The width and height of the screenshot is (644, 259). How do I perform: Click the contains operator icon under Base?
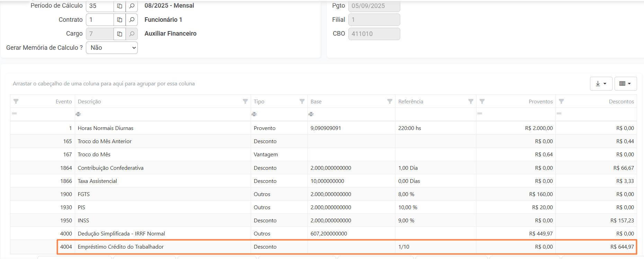pos(311,114)
